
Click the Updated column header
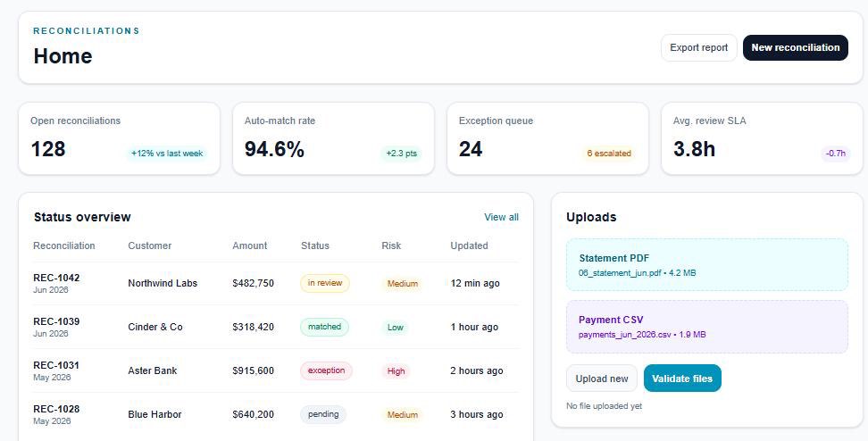tap(469, 245)
